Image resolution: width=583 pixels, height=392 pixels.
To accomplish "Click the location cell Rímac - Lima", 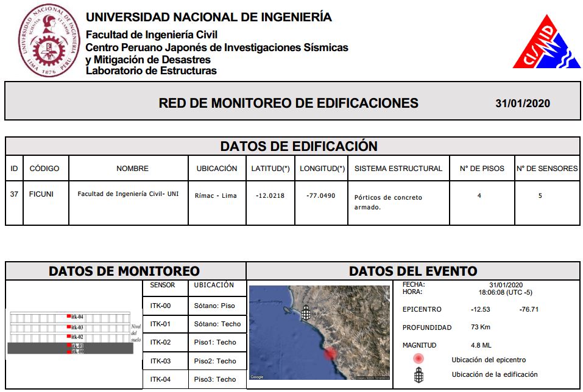I will click(216, 195).
